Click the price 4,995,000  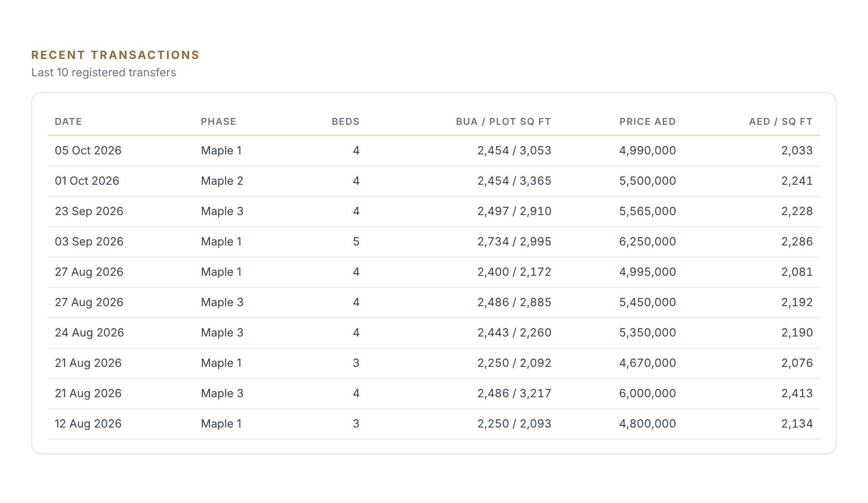click(x=648, y=272)
